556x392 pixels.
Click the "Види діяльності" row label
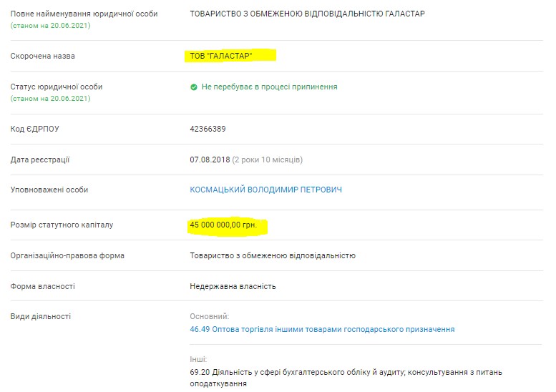40,316
